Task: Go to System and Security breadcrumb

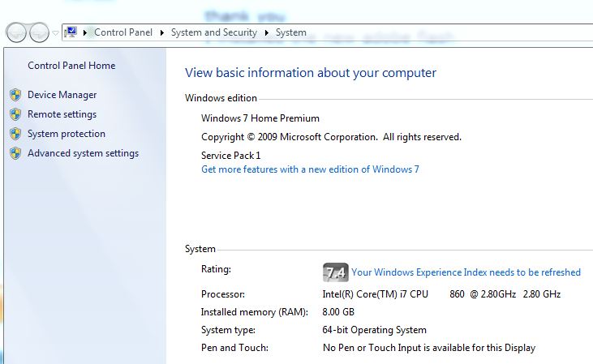Action: point(214,32)
